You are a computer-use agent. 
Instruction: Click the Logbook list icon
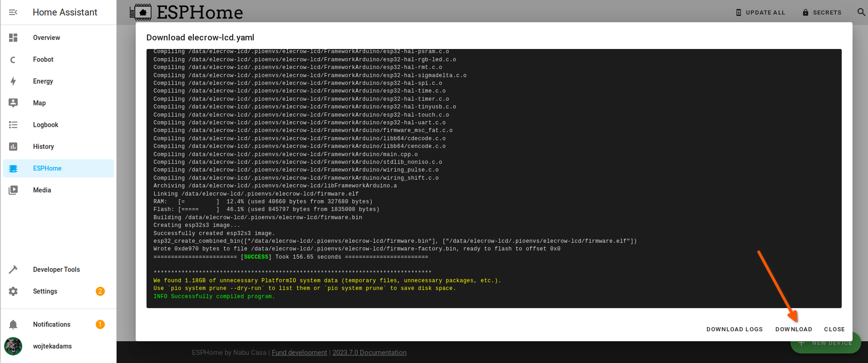[13, 125]
